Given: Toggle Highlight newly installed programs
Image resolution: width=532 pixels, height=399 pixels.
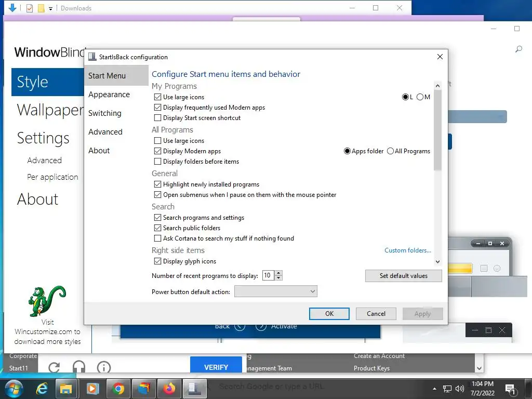Looking at the screenshot, I should tap(157, 184).
